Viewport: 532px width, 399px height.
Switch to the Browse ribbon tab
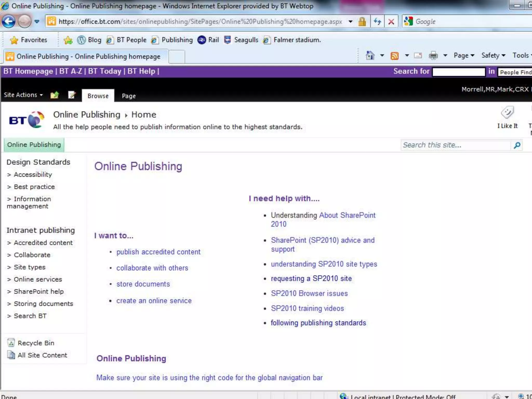tap(98, 96)
